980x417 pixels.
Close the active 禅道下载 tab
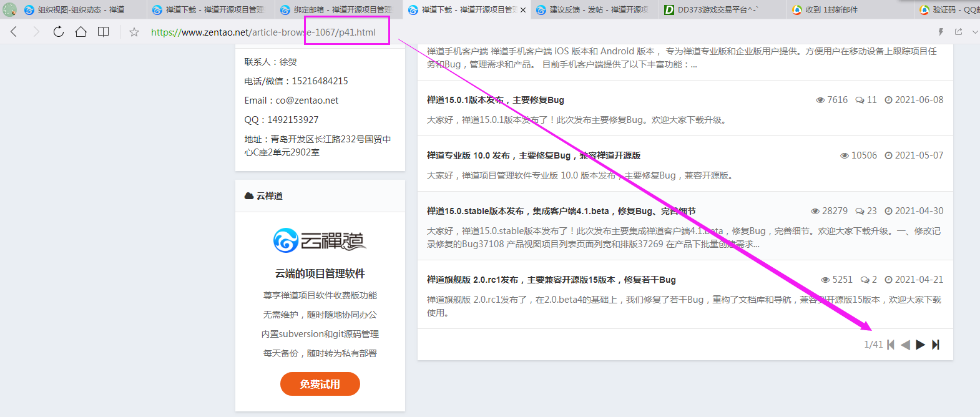[x=523, y=10]
